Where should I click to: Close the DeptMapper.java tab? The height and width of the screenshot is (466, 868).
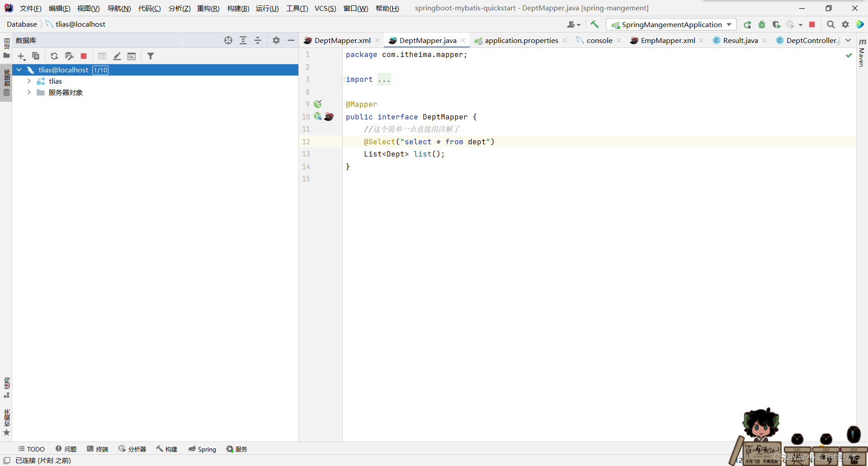(x=463, y=40)
